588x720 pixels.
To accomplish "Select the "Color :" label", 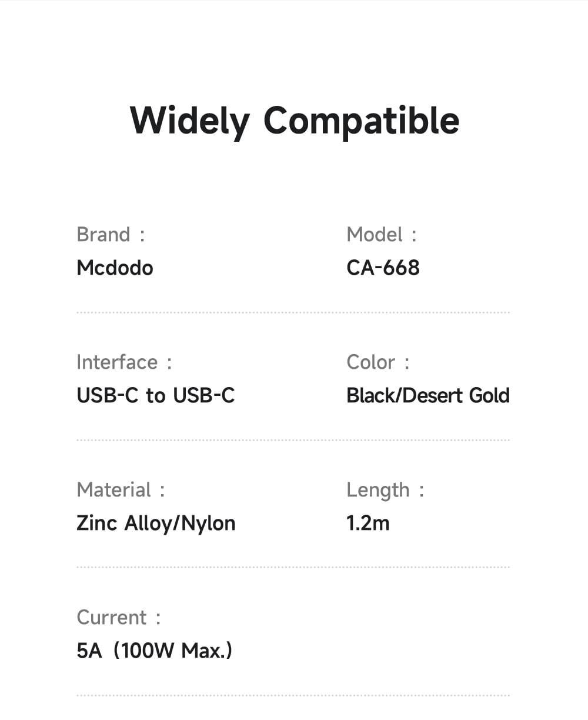I will 378,362.
